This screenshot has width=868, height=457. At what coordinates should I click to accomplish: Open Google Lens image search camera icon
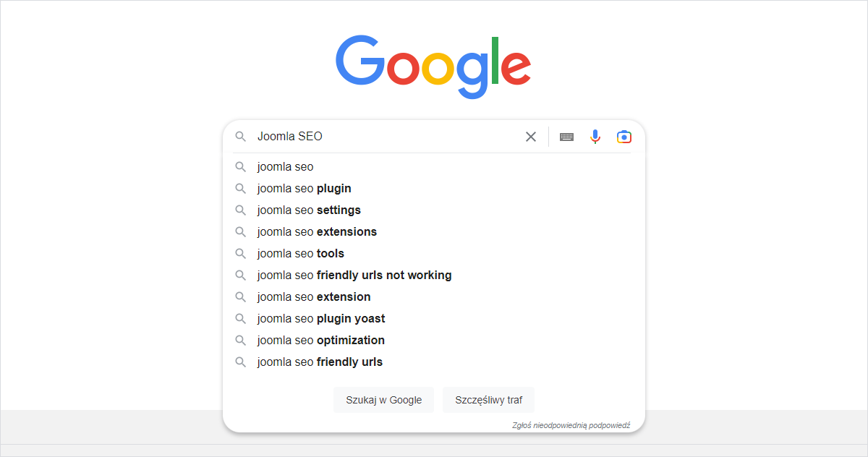pyautogui.click(x=624, y=136)
